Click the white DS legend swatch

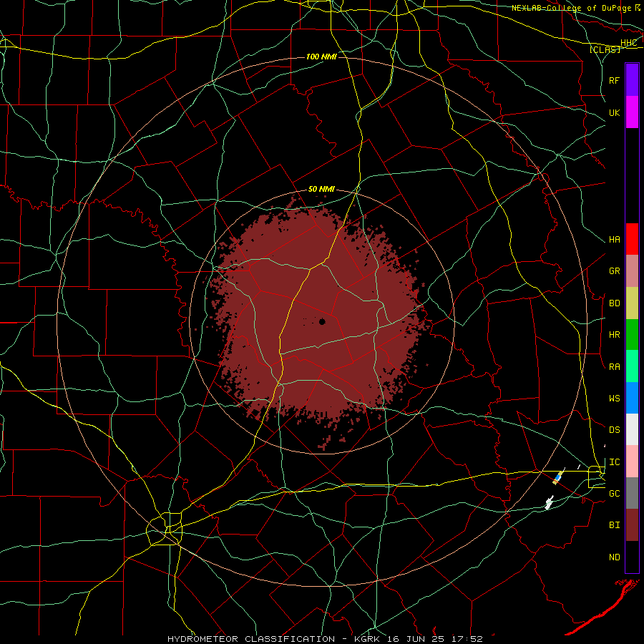632,429
